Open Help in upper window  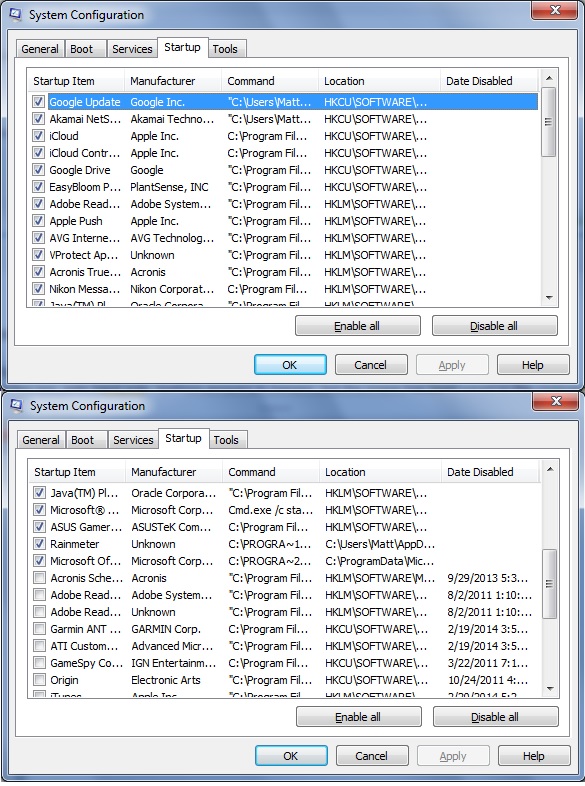(533, 365)
